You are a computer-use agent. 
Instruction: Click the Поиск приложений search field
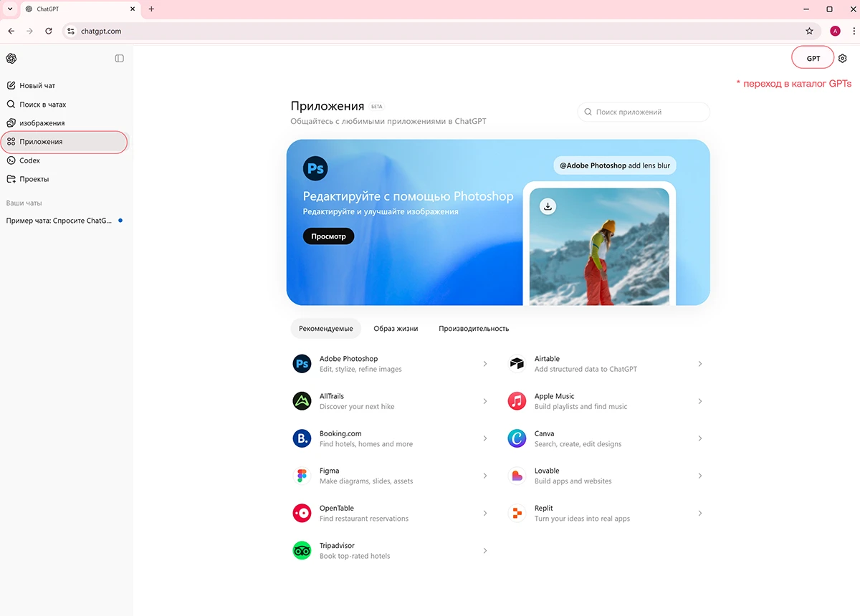click(644, 112)
